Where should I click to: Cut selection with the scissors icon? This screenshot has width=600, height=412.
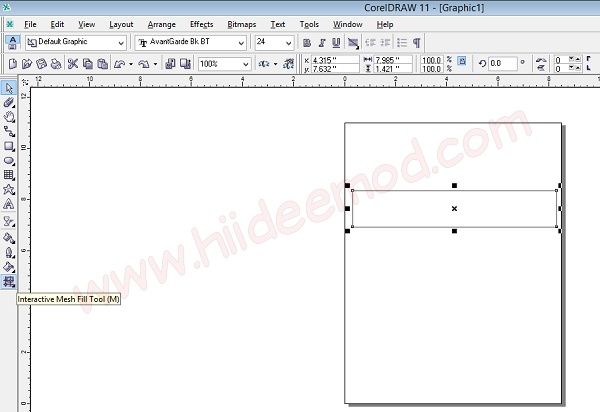point(73,64)
